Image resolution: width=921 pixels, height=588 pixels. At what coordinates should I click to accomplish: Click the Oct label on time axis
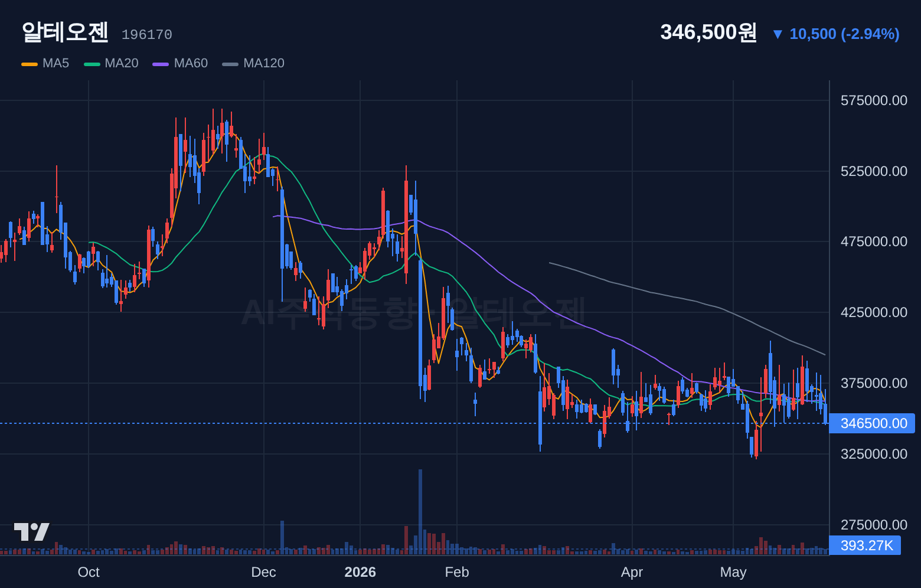89,572
